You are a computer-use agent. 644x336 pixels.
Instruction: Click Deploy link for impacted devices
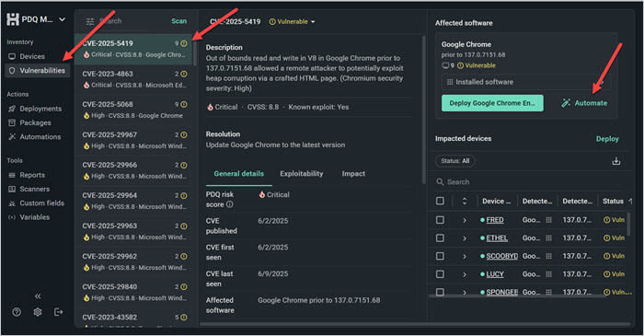point(607,139)
